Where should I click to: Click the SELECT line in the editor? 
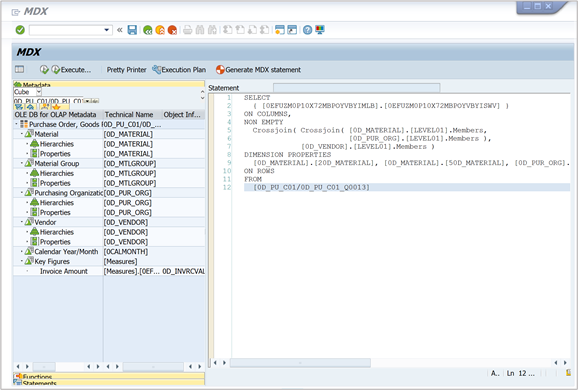tap(257, 98)
